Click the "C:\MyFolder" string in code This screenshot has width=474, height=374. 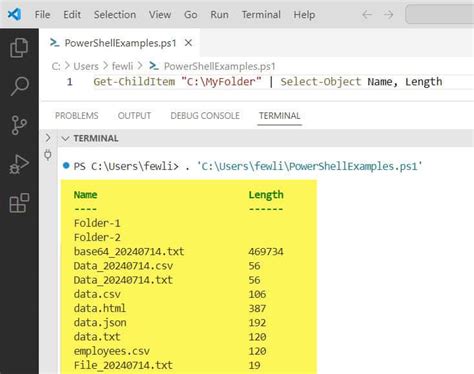(221, 82)
